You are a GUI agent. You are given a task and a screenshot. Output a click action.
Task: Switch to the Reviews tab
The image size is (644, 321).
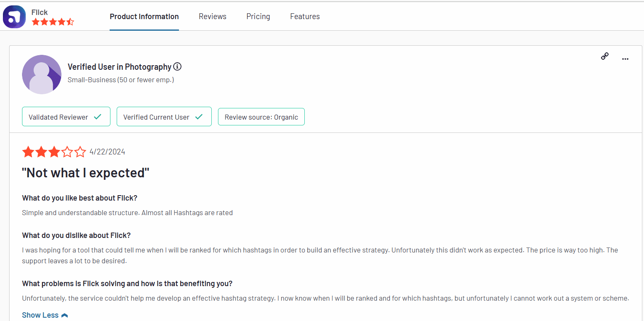tap(213, 17)
